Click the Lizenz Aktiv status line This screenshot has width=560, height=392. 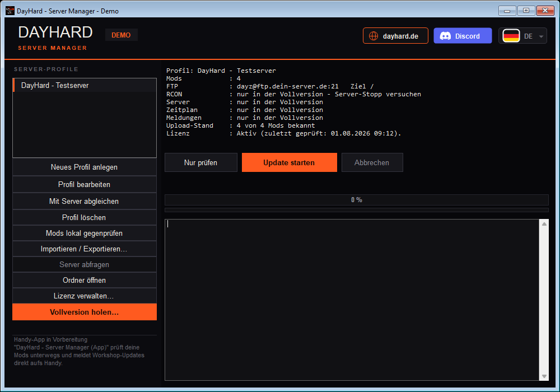point(283,133)
